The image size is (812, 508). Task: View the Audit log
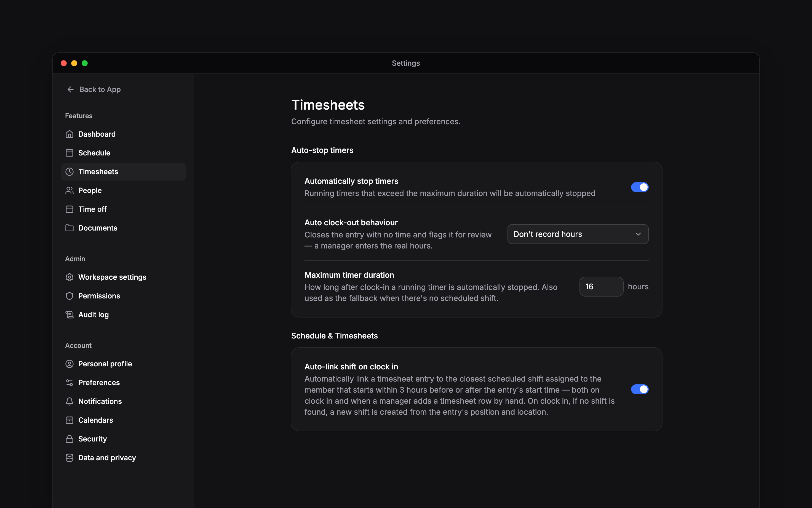click(123, 315)
